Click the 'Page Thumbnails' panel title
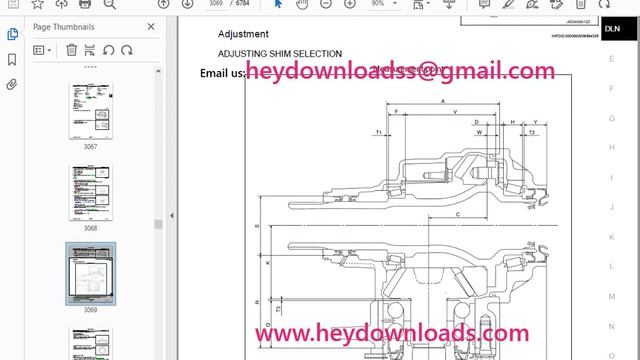Image resolution: width=640 pixels, height=360 pixels. (x=64, y=27)
